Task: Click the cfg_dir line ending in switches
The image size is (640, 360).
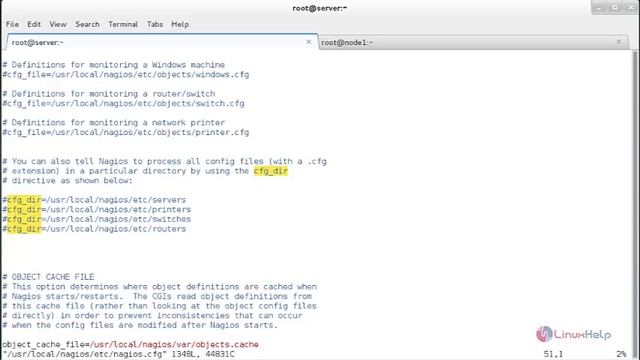Action: 97,219
